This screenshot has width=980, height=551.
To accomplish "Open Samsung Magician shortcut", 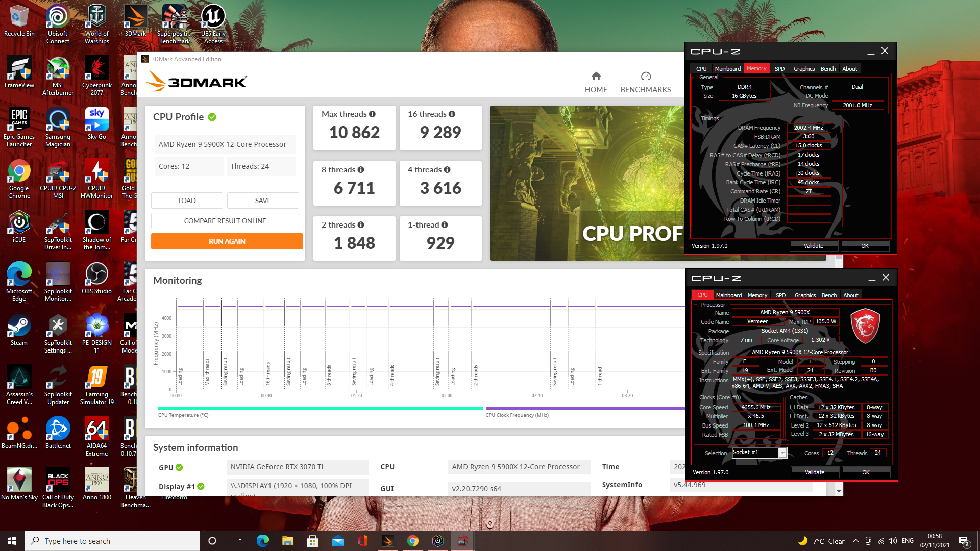I will click(58, 127).
